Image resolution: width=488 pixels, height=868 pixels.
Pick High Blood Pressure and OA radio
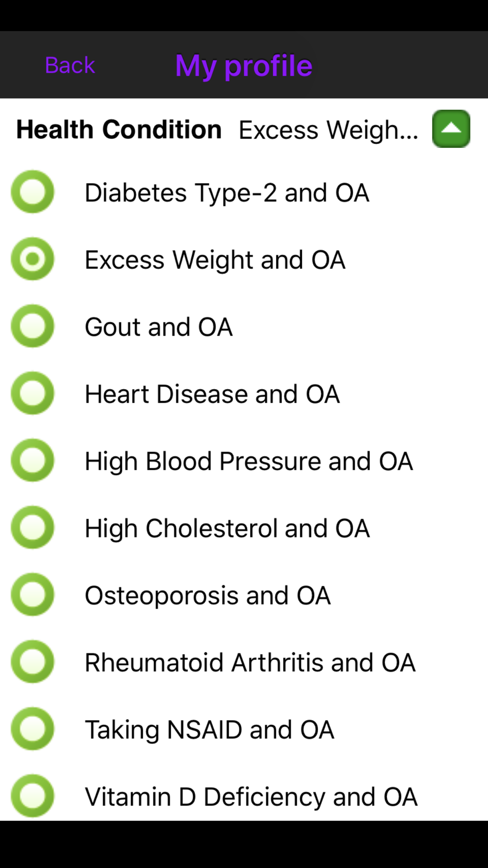tap(33, 460)
